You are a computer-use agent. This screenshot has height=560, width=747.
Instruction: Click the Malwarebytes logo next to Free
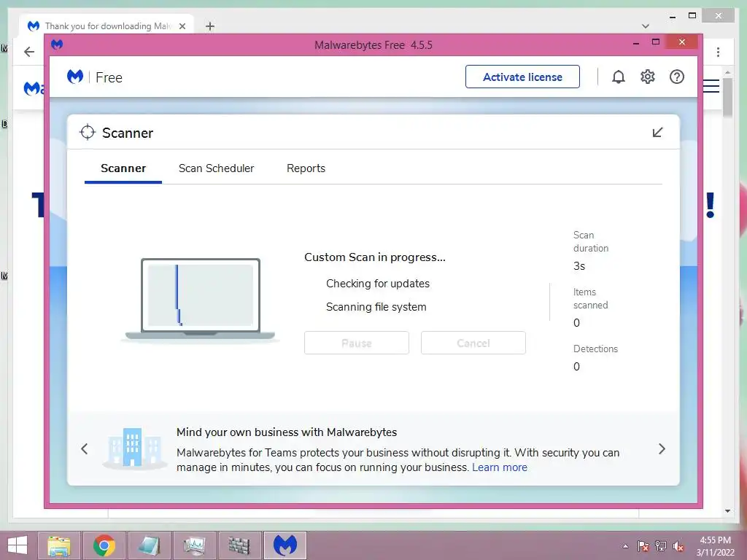[x=75, y=77]
